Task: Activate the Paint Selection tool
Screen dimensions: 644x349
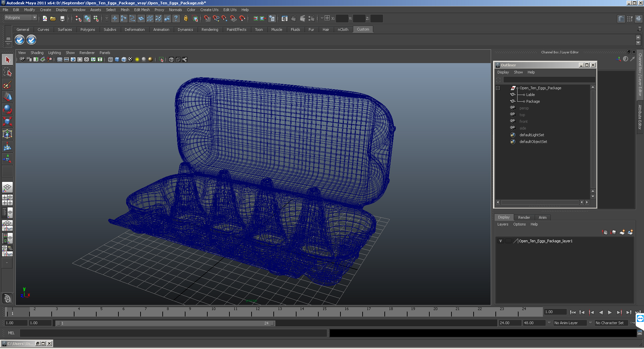Action: point(7,85)
